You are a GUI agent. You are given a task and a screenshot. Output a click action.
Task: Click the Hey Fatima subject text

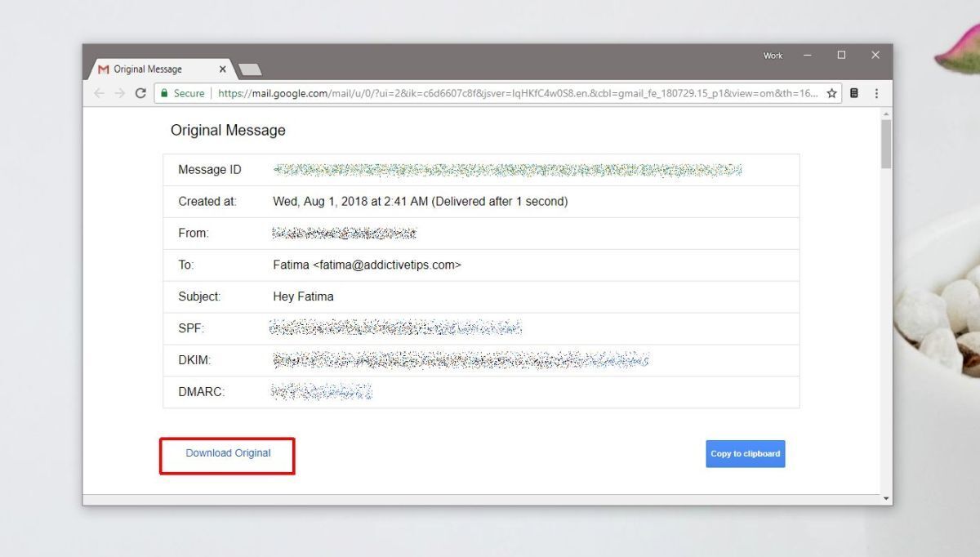303,296
